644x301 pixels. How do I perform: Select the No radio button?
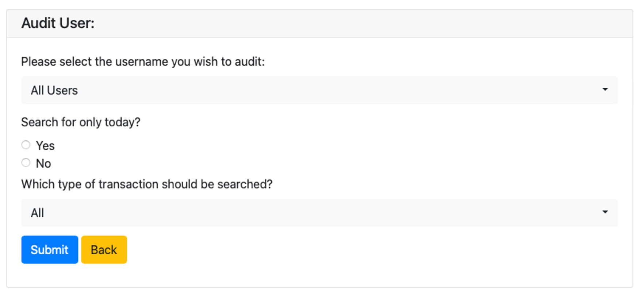click(x=26, y=163)
